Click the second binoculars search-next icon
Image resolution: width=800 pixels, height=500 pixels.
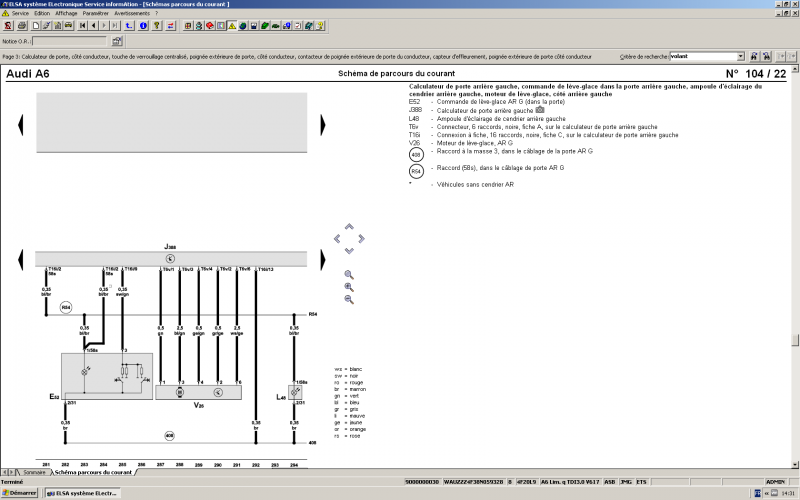[x=766, y=57]
